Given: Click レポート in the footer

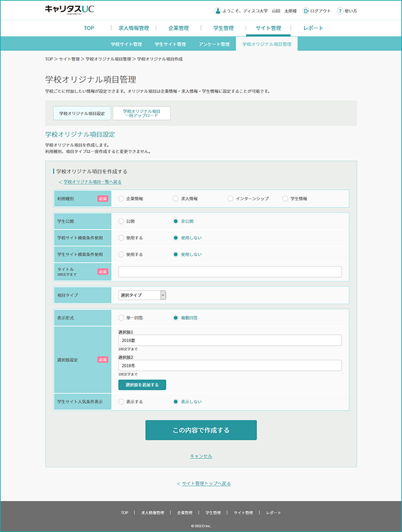Looking at the screenshot, I should [x=273, y=513].
